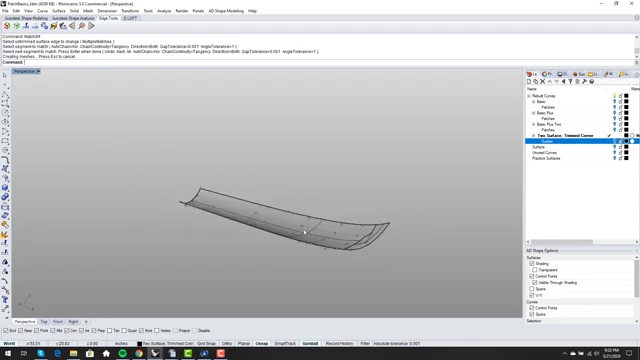Screen dimensions: 640x360
Task: Toggle Planar in status bar
Action: 244,344
